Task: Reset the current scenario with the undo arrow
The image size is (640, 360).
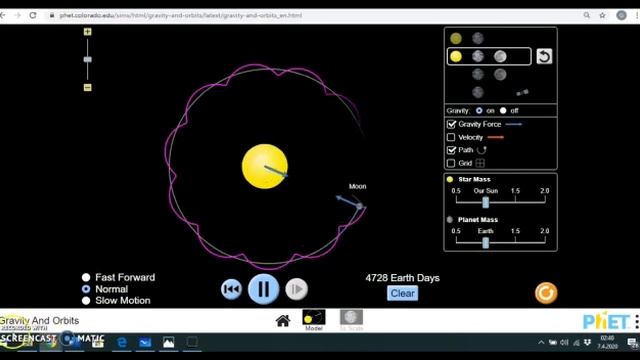Action: click(544, 56)
